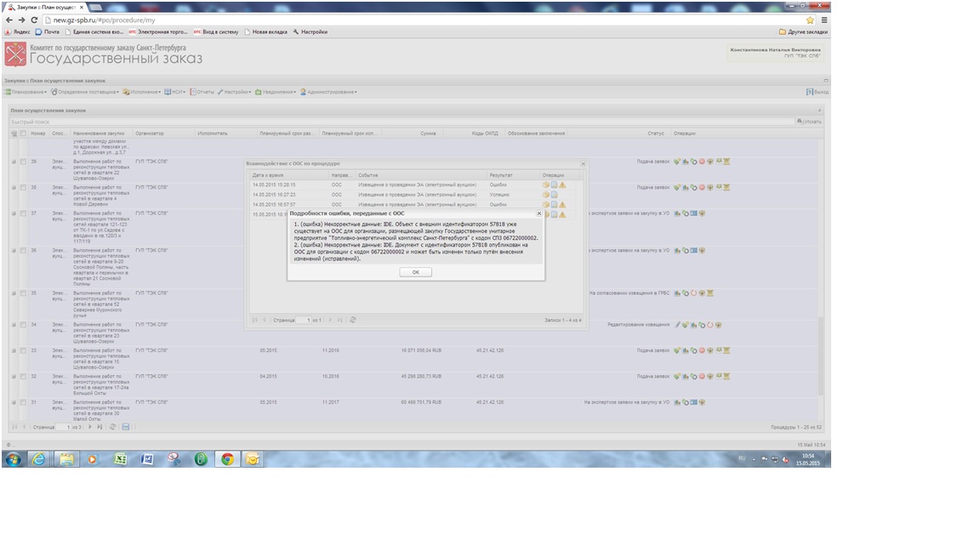Click the warning icon for the 15:28:15 event

(562, 185)
